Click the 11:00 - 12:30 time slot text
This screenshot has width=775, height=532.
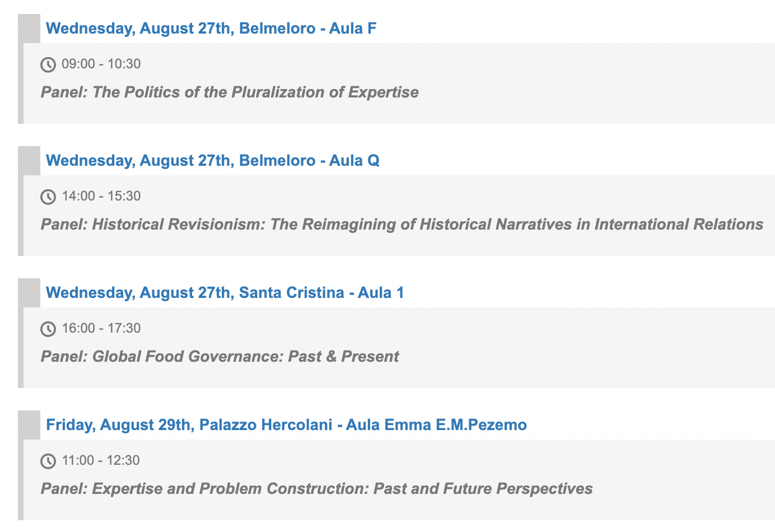click(101, 461)
